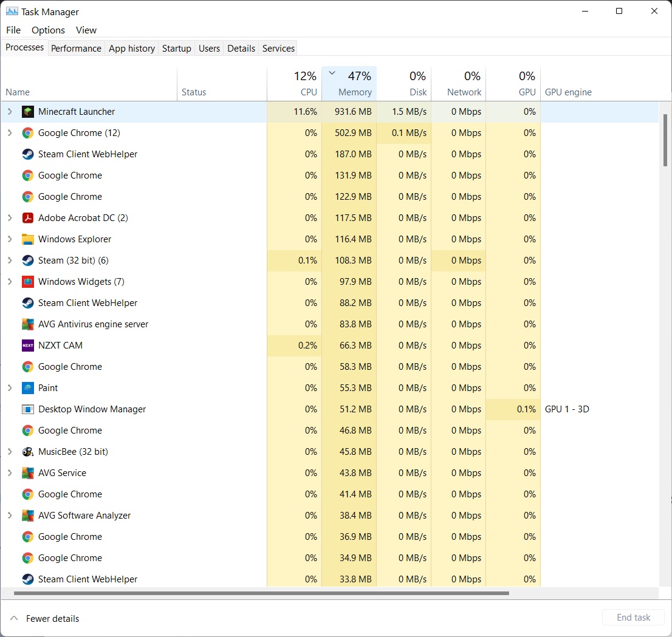The width and height of the screenshot is (672, 637).
Task: Click the Paint app icon
Action: tap(27, 388)
